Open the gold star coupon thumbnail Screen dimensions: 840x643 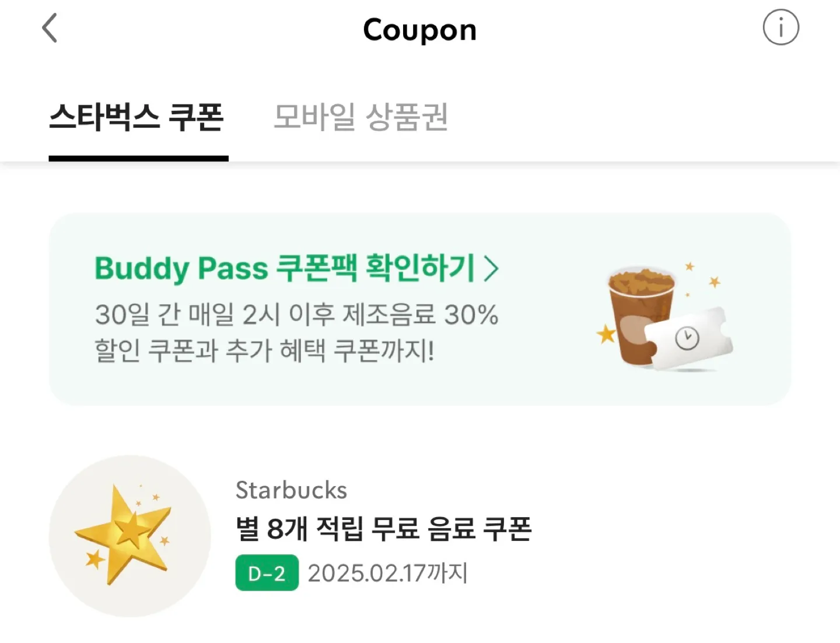[129, 536]
